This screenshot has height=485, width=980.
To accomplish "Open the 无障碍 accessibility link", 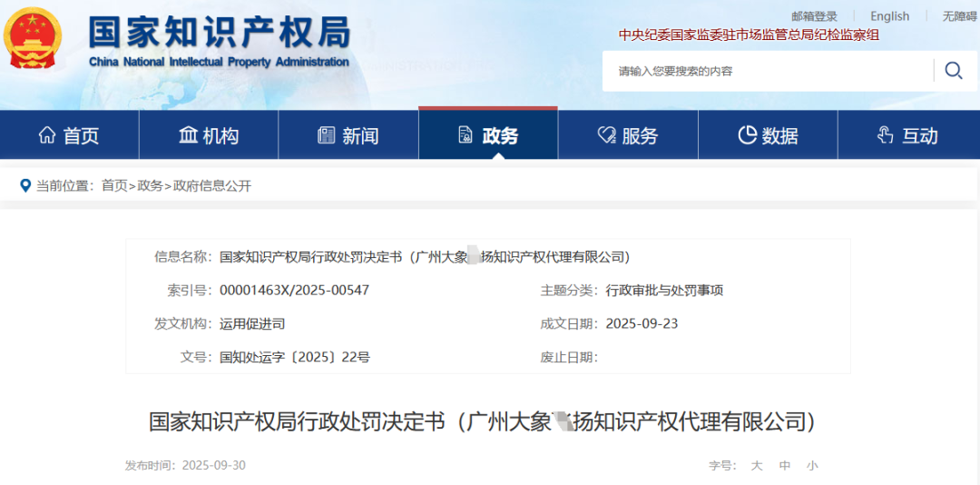I will pyautogui.click(x=960, y=16).
